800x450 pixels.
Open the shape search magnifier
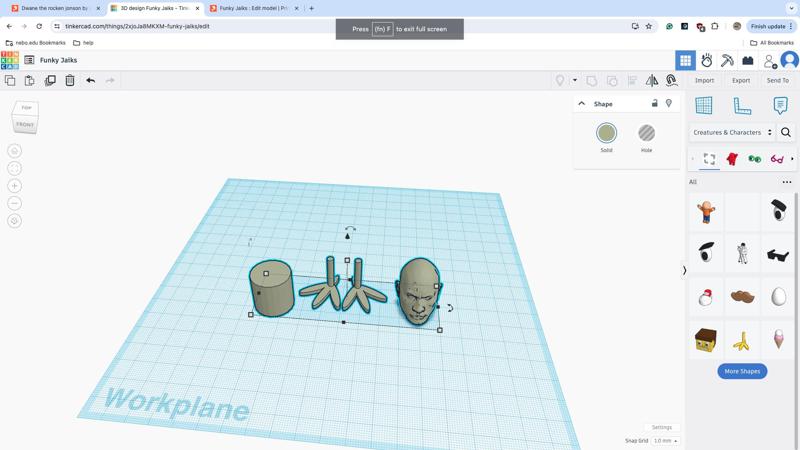(x=786, y=132)
